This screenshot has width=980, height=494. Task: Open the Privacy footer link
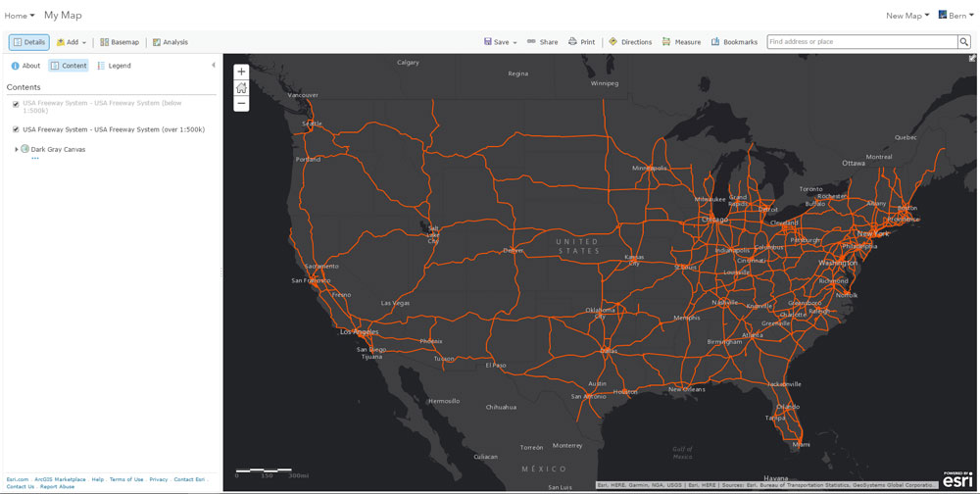(158, 479)
